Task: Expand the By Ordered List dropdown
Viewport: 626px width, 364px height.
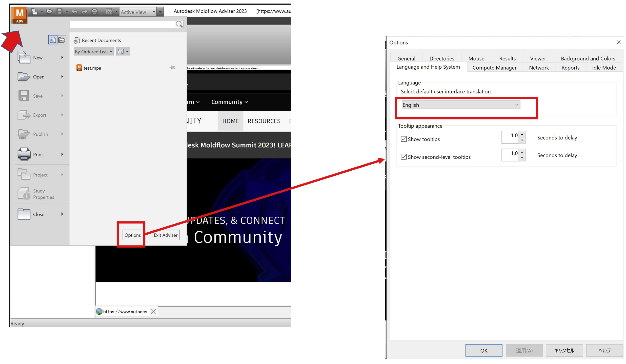Action: (93, 52)
